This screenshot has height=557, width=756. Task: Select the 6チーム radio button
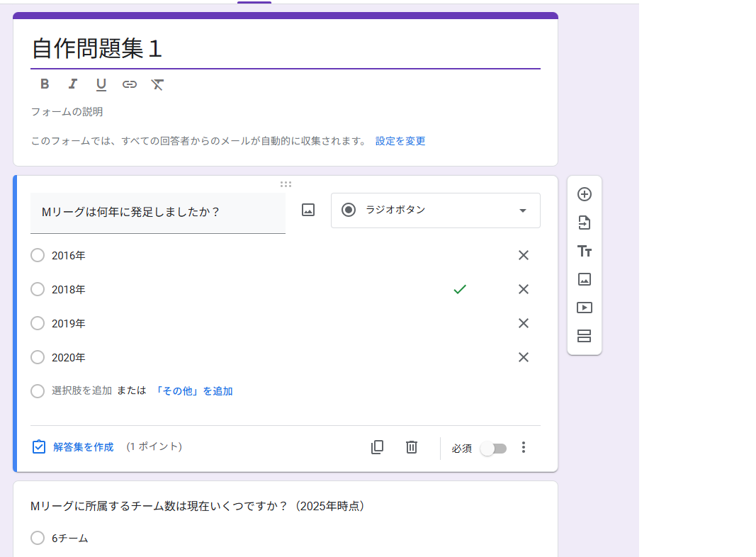(x=38, y=538)
